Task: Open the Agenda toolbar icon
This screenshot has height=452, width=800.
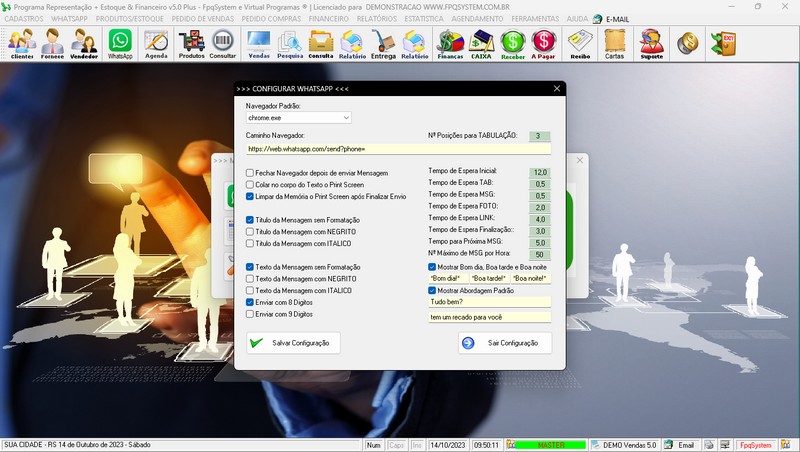Action: tap(156, 42)
